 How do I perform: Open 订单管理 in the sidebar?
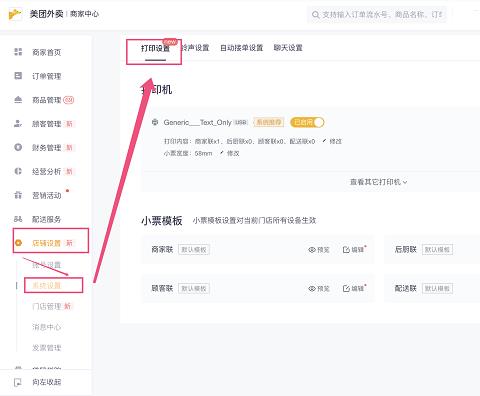click(47, 76)
